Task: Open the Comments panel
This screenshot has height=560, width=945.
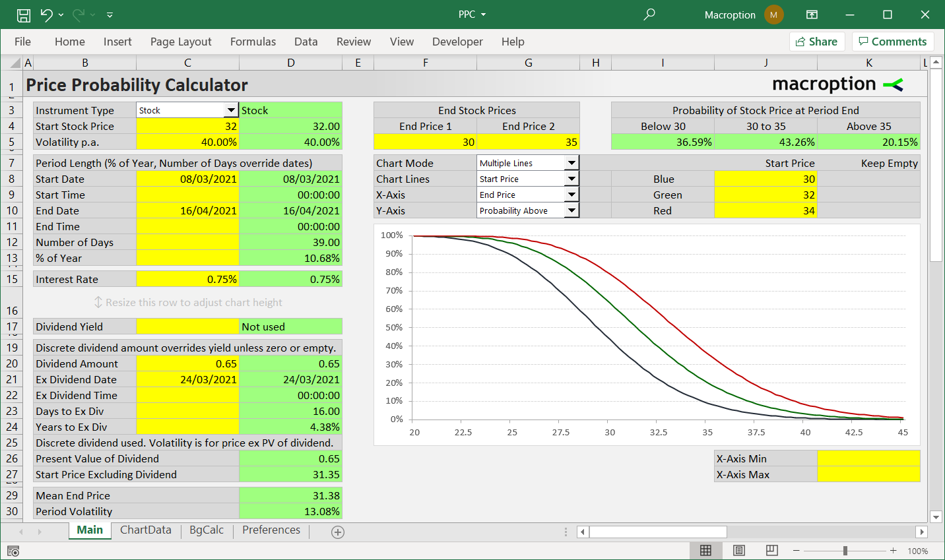Action: 893,41
